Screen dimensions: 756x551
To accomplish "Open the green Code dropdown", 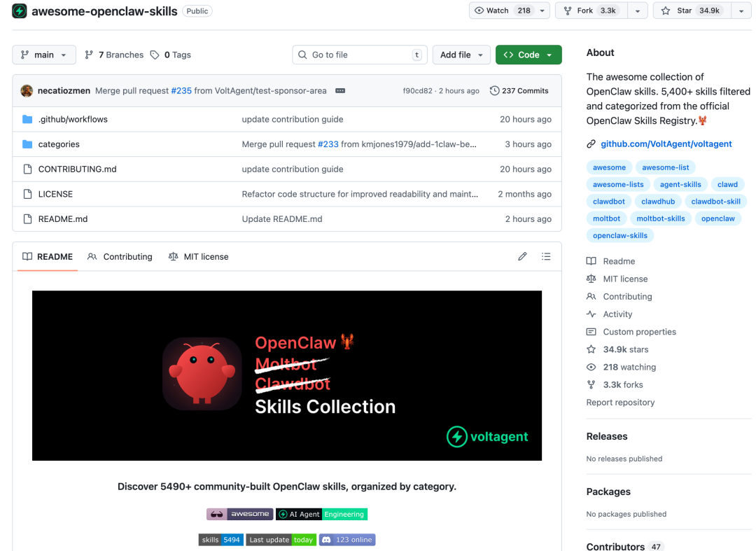I will pyautogui.click(x=528, y=55).
